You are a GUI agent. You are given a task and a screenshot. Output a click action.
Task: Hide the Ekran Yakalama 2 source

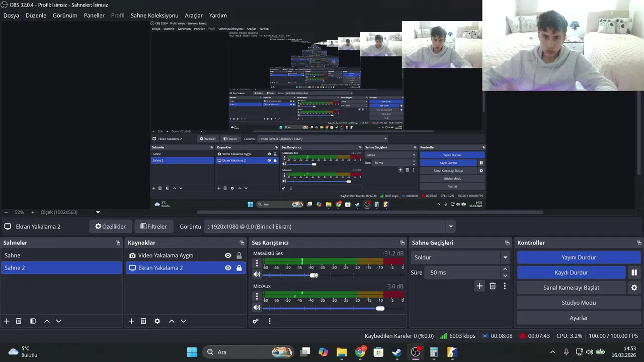tap(228, 268)
